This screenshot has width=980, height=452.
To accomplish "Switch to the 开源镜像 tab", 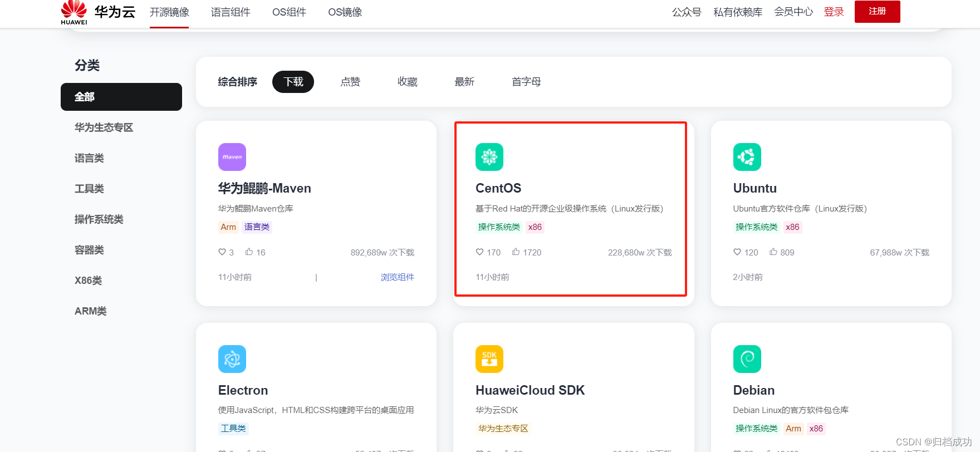I will click(x=169, y=12).
